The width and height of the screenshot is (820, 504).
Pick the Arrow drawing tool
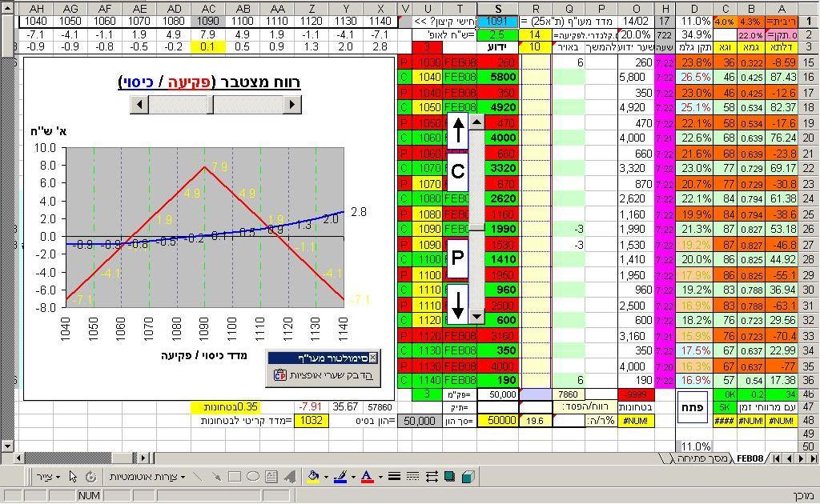[x=215, y=476]
